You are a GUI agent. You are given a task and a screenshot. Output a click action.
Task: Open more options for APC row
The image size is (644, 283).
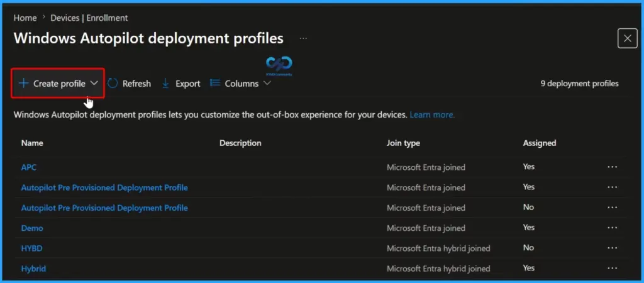(x=612, y=167)
